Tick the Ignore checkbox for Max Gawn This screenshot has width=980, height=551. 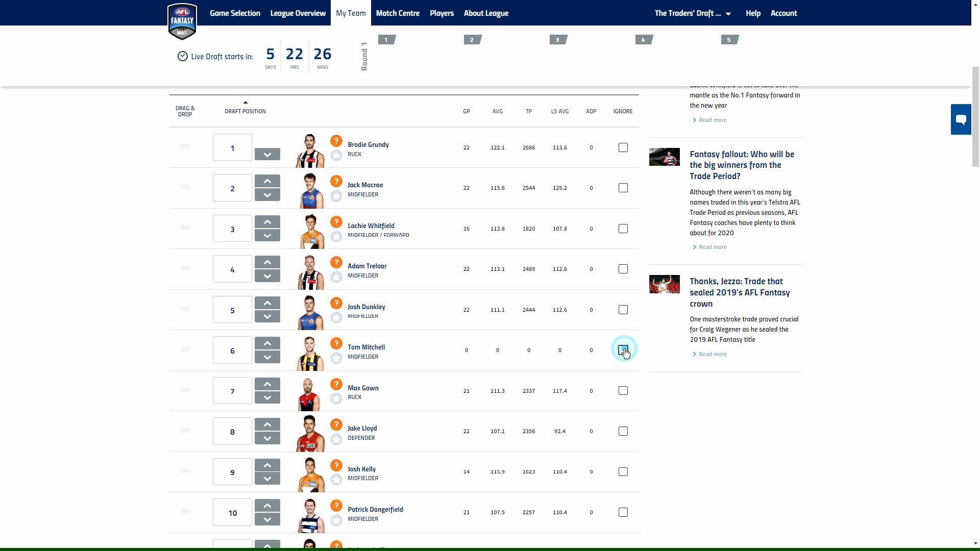(x=623, y=391)
